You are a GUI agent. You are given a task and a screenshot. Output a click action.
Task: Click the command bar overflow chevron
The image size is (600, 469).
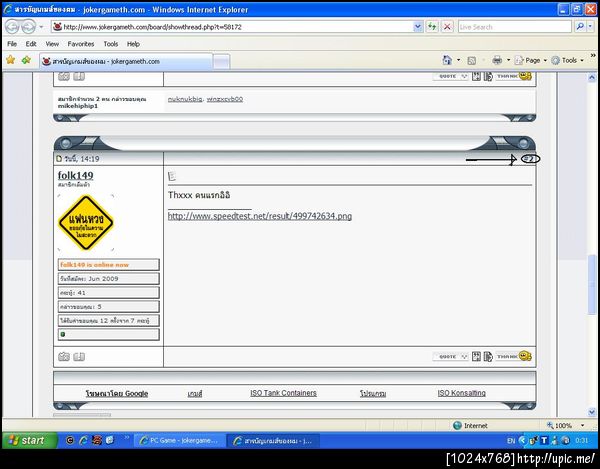click(593, 56)
